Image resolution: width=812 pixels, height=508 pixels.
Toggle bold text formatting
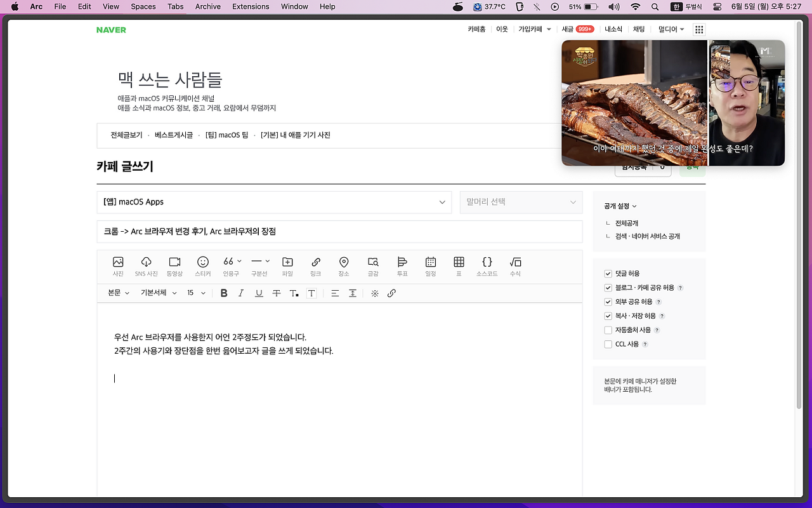click(224, 293)
